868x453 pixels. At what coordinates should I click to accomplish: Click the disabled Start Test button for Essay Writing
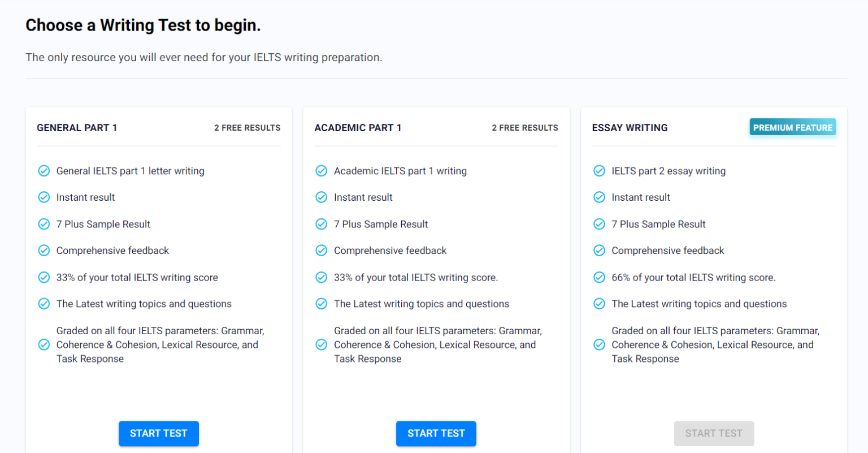pos(714,433)
